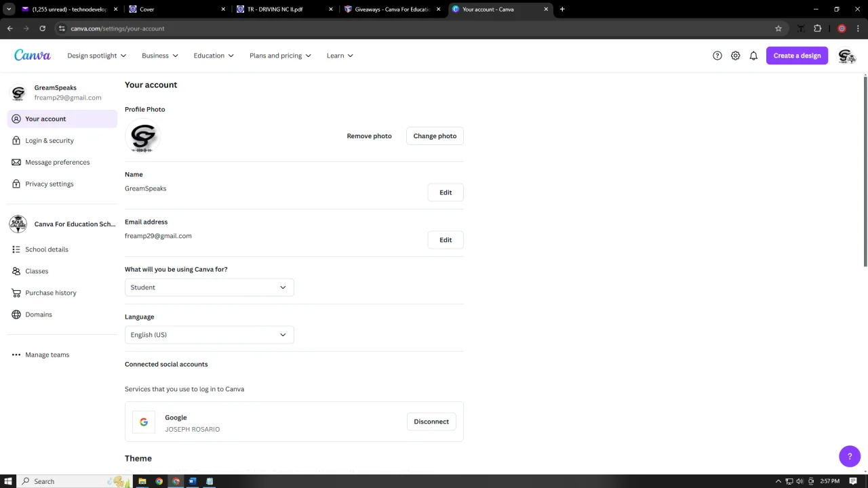Click Create a design button
Screen dimensions: 868x488
(797, 56)
